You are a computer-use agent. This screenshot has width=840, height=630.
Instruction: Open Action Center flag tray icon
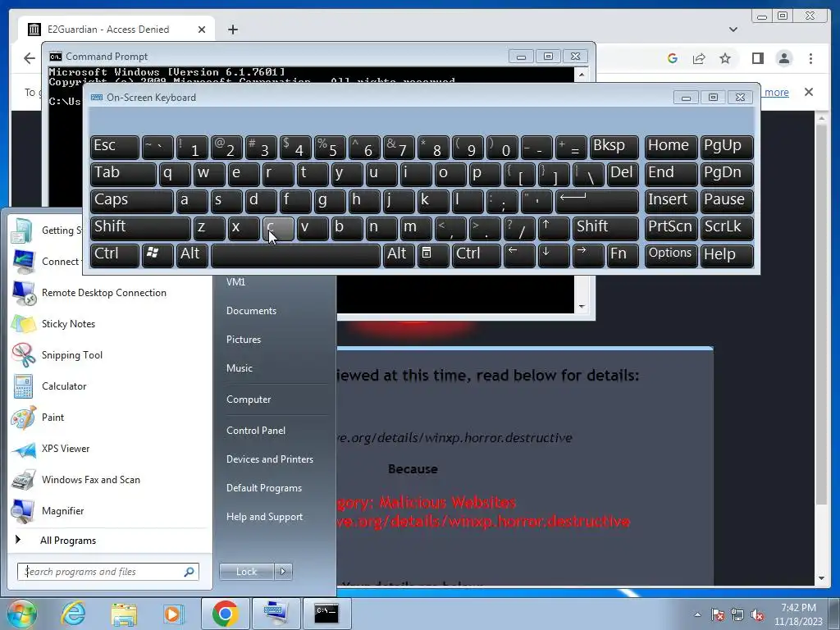pos(717,615)
